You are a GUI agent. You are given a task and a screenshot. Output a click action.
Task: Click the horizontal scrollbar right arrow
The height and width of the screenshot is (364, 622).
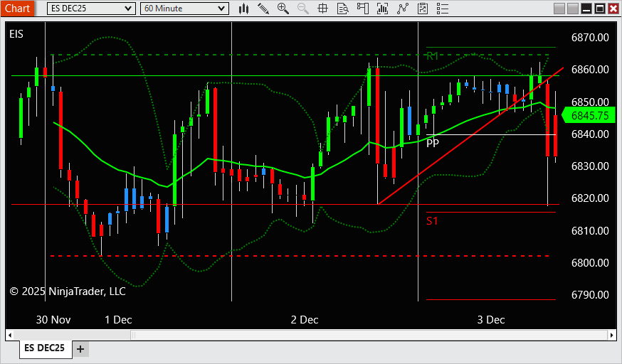tap(612, 336)
